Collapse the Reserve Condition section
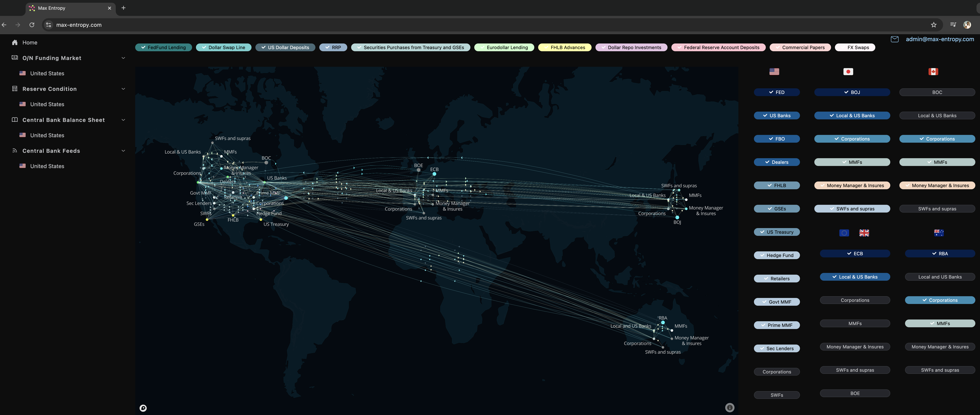Viewport: 980px width, 415px height. click(x=123, y=89)
